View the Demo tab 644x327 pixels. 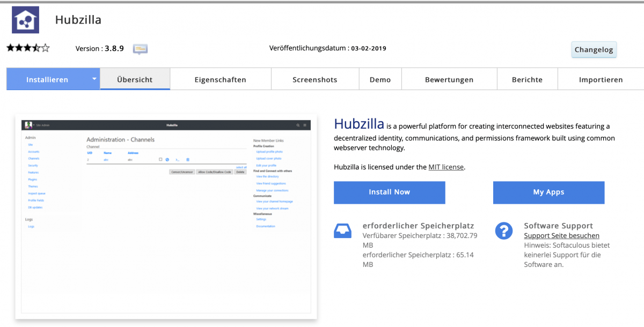(x=380, y=79)
